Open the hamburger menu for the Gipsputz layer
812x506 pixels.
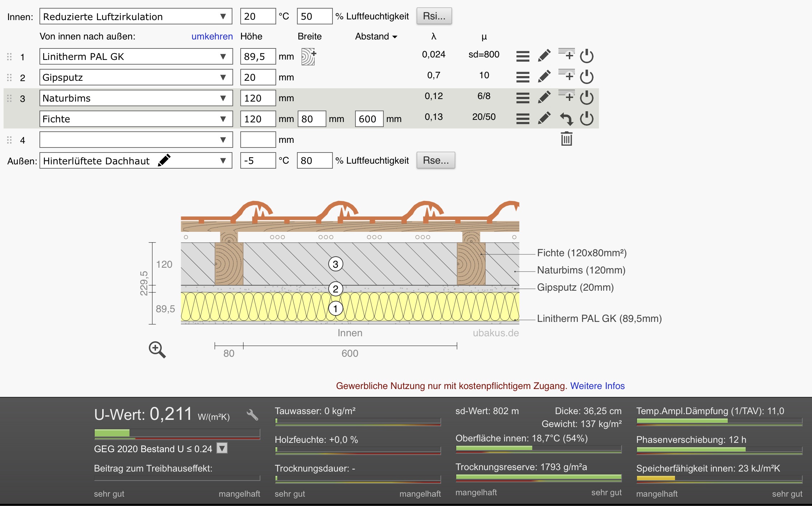(x=523, y=77)
